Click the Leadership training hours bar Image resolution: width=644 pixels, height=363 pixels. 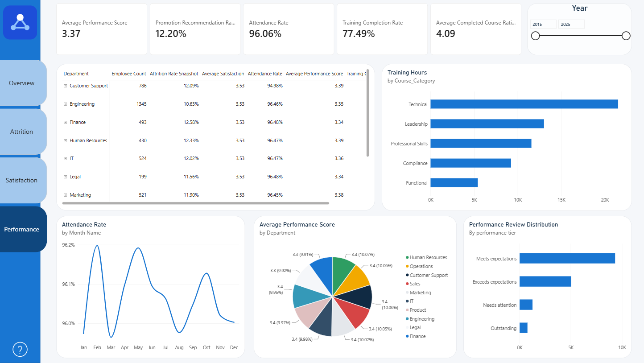(487, 124)
